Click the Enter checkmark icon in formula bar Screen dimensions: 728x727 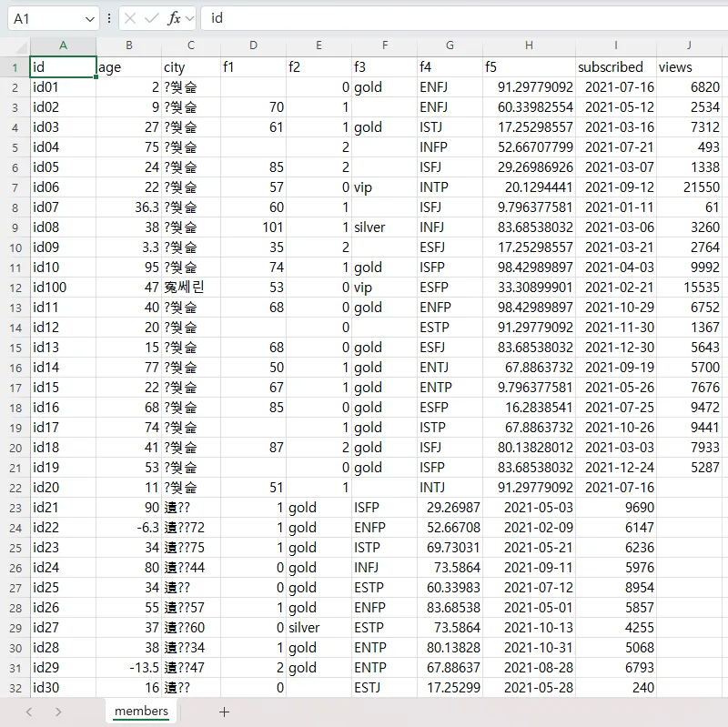[152, 18]
